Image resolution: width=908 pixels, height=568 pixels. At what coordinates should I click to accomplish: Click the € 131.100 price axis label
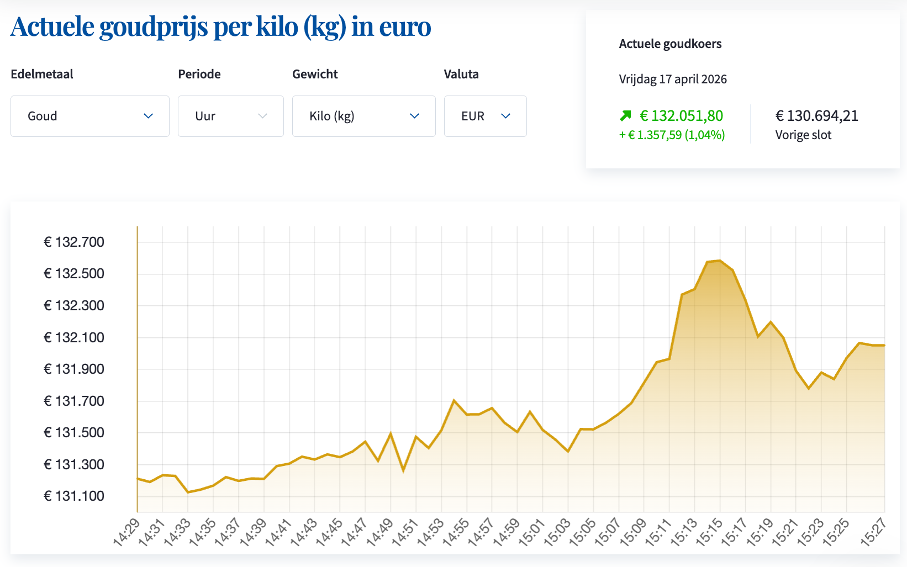[74, 496]
